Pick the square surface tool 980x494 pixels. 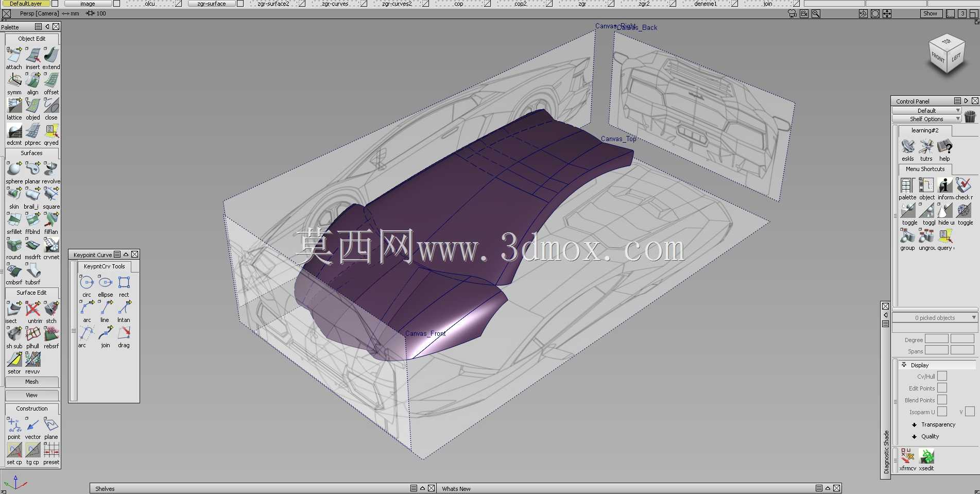[x=51, y=195]
